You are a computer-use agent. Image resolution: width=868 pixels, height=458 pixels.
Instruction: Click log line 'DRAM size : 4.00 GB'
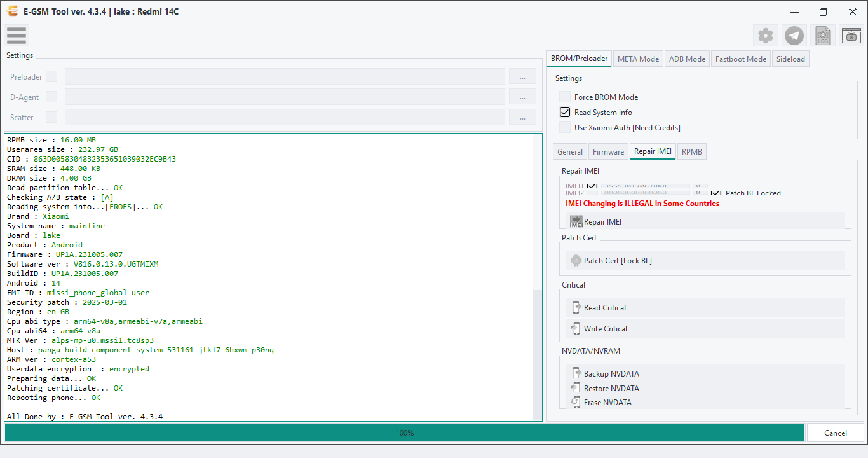tap(49, 178)
